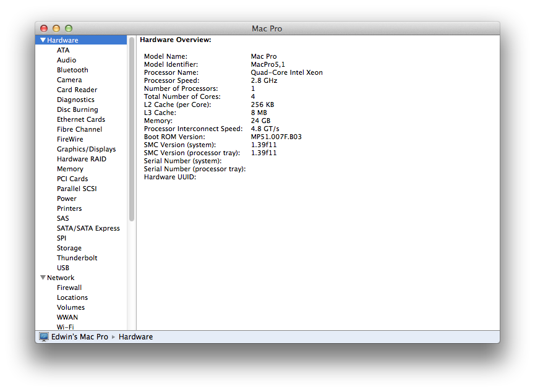
Task: Open the PCI Cards section
Action: [x=72, y=179]
